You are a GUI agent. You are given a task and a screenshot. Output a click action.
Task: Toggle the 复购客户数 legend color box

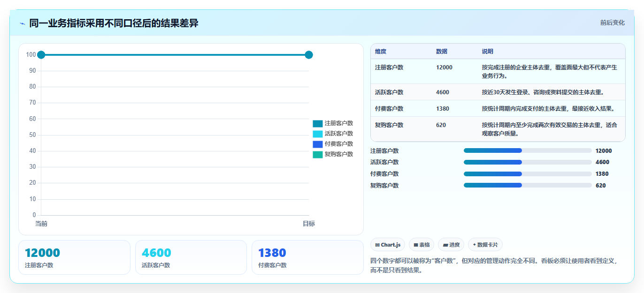(318, 154)
